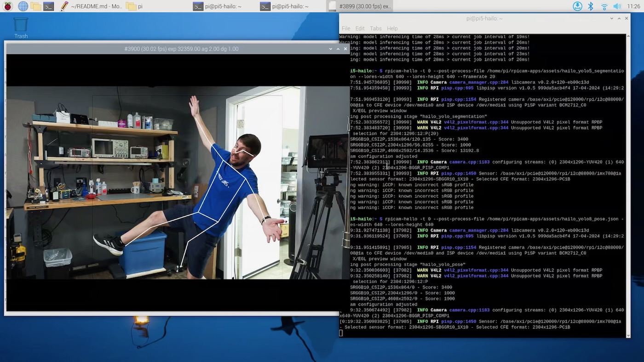Minimize the camera preview window
The image size is (644, 362).
coord(331,49)
